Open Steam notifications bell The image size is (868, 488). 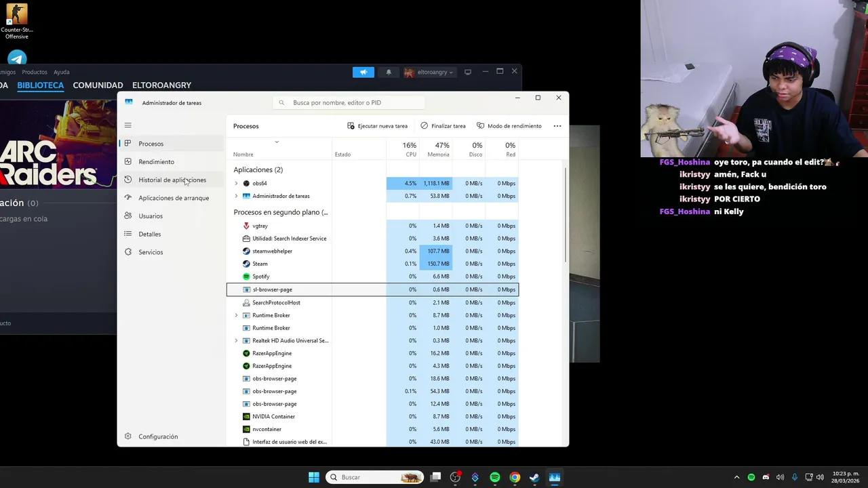(389, 72)
